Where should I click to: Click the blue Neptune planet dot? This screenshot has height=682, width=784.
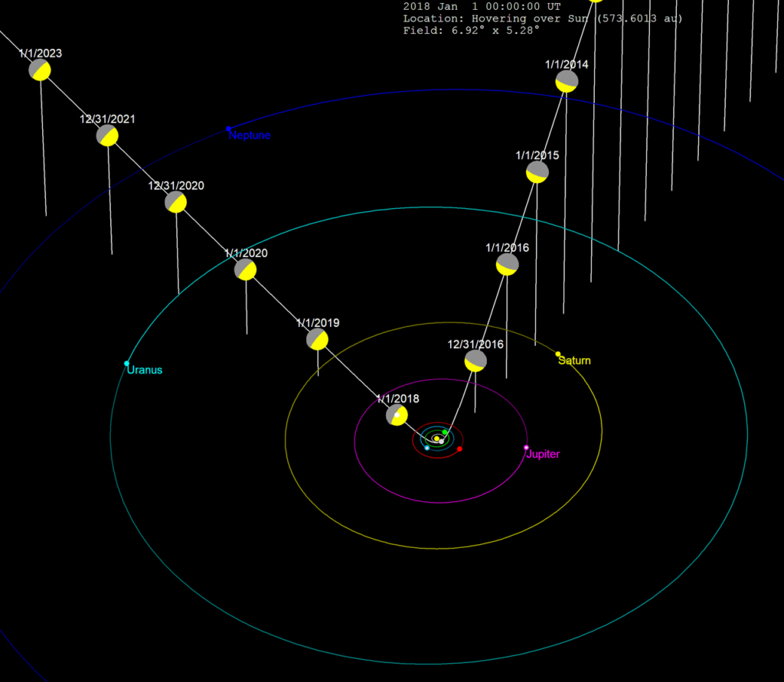[227, 128]
